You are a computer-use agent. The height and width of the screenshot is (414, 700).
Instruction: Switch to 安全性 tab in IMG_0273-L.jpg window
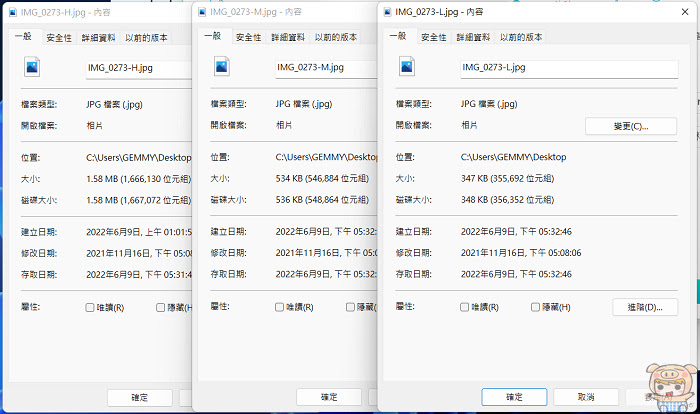point(433,37)
